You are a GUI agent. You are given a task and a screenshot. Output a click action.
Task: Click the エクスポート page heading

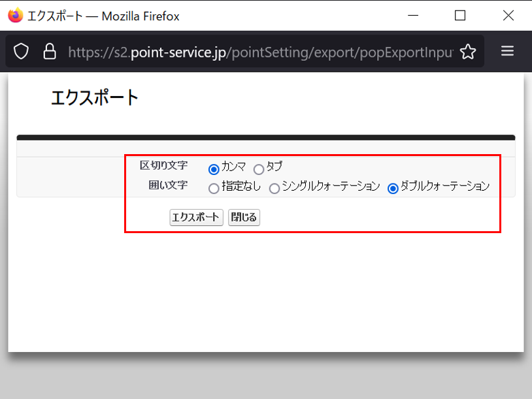(95, 98)
